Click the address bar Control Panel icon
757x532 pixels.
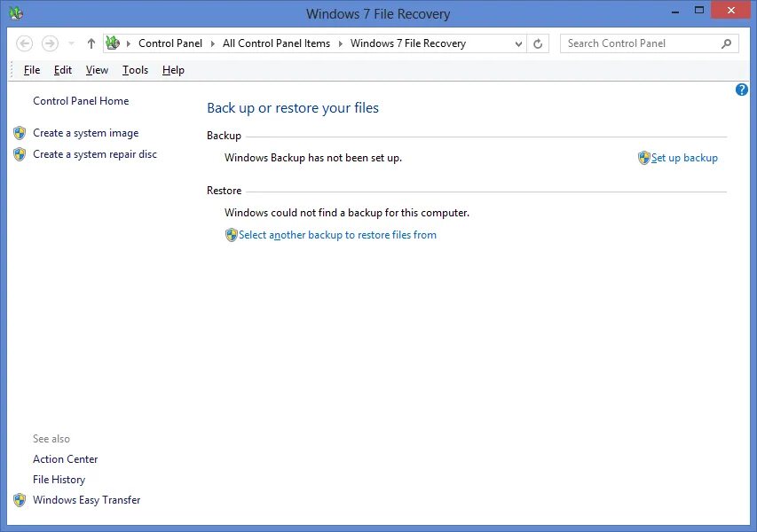tap(113, 43)
